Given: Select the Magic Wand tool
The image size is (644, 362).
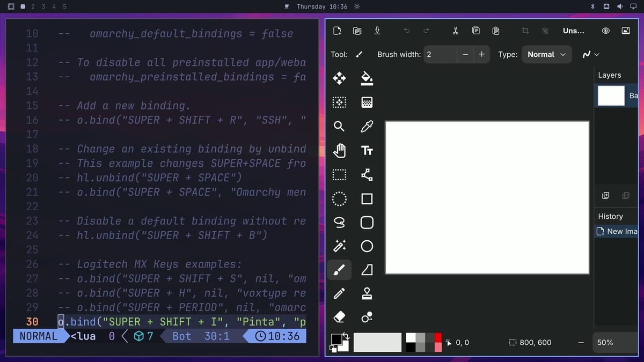Looking at the screenshot, I should [339, 246].
